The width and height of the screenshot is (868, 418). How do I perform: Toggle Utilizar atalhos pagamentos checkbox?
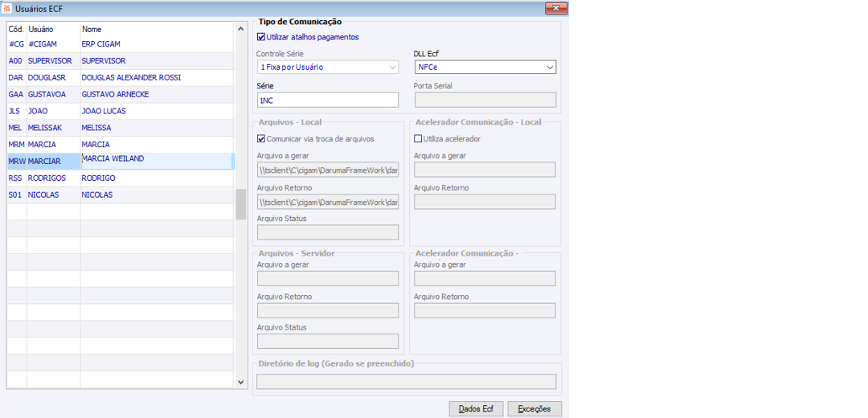[261, 37]
